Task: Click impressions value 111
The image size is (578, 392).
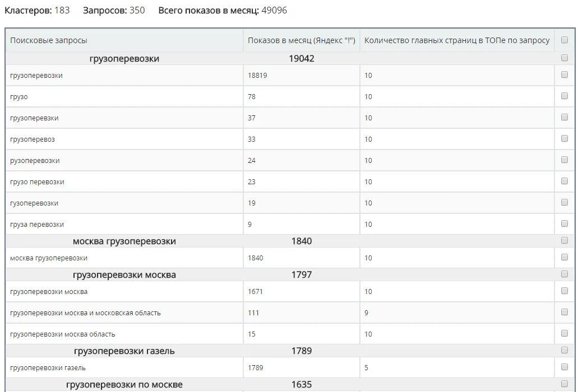Action: [x=253, y=313]
